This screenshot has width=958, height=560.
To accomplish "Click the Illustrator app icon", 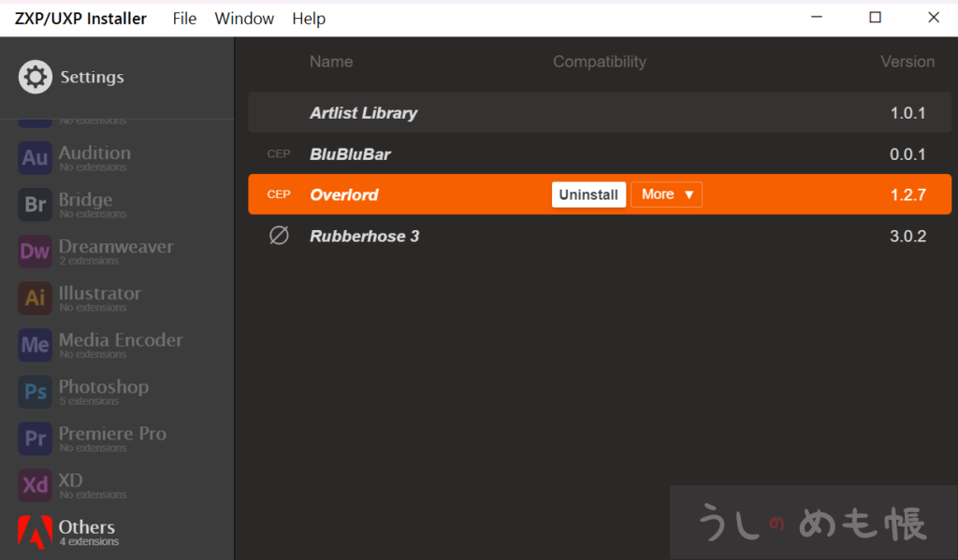I will (x=35, y=298).
